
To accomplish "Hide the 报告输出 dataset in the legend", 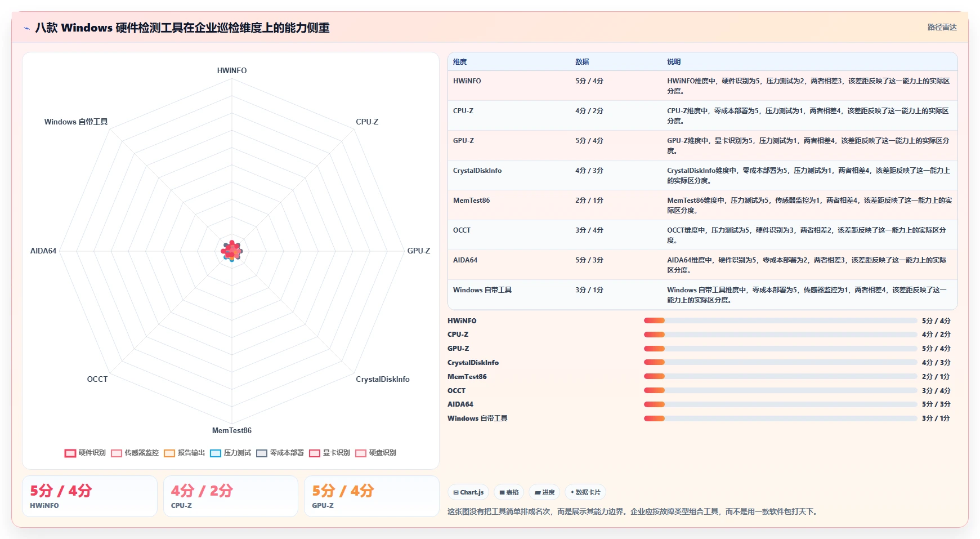I will coord(184,453).
